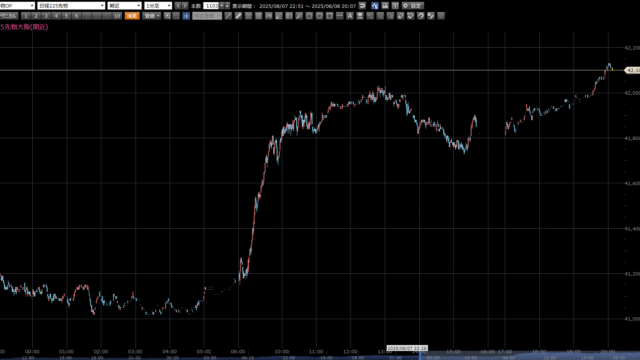640x360 pixels.
Task: Open the 日経225先物 symbol dropdown
Action: tap(71, 6)
